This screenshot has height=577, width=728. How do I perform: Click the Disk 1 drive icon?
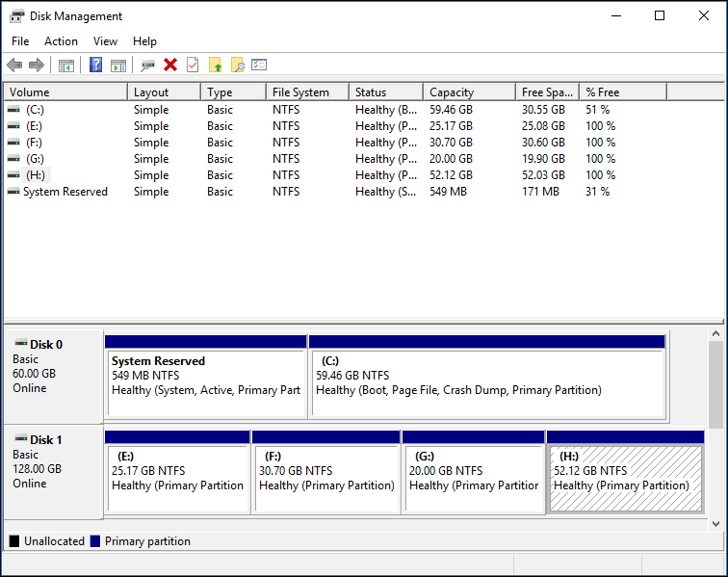[21, 438]
